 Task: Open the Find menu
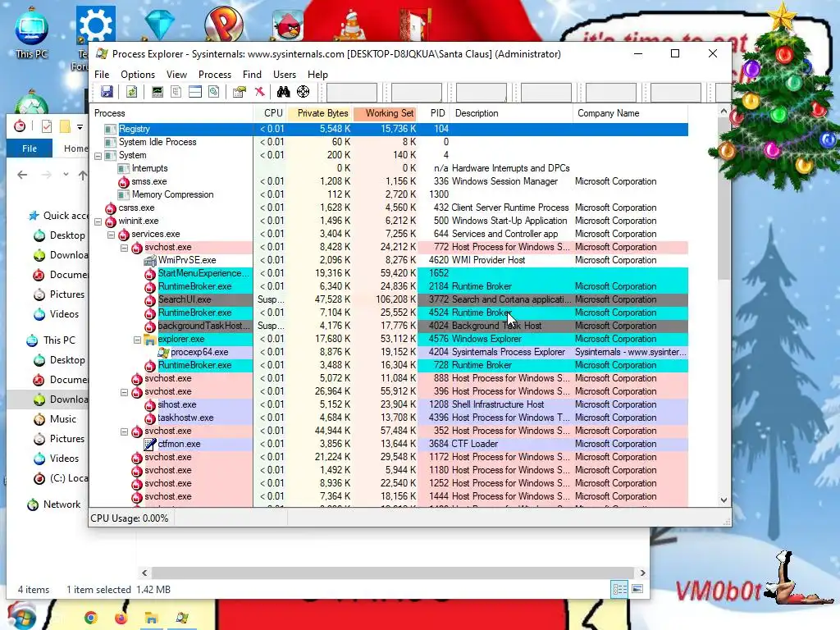[252, 75]
